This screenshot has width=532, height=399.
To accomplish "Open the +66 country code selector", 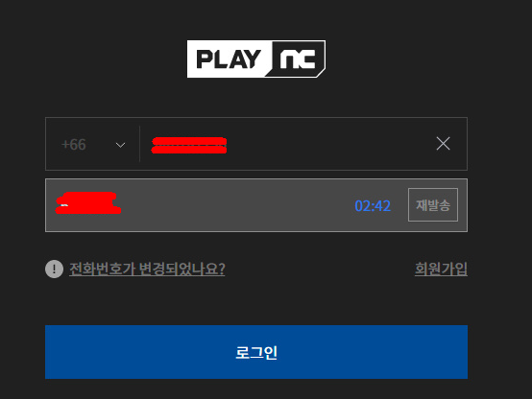I will (x=92, y=145).
